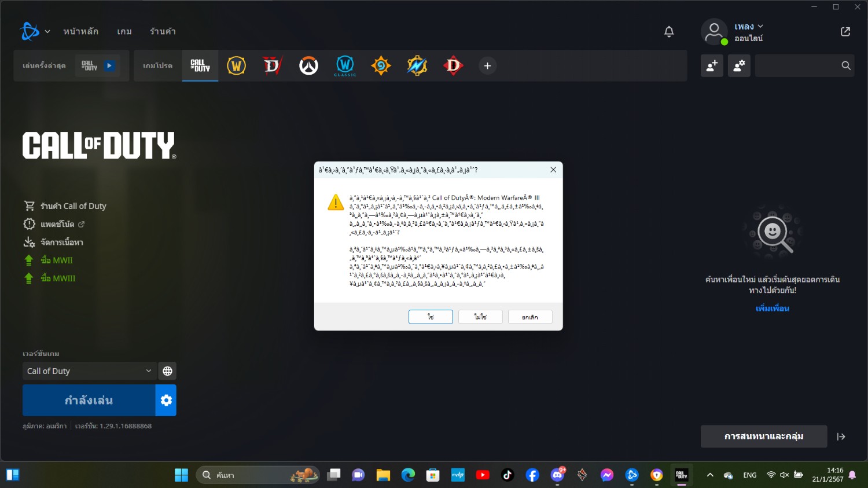Open Messenger from the taskbar
Image resolution: width=868 pixels, height=488 pixels.
[x=606, y=475]
